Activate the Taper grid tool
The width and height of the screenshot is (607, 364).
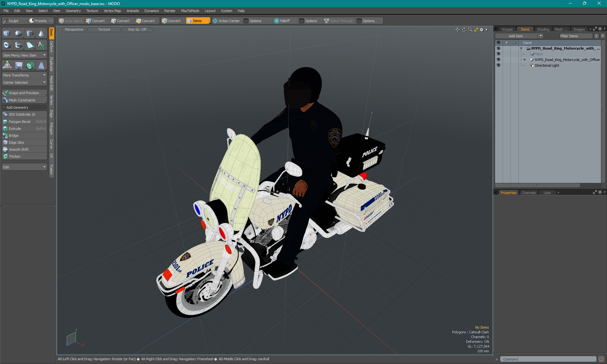(x=41, y=65)
